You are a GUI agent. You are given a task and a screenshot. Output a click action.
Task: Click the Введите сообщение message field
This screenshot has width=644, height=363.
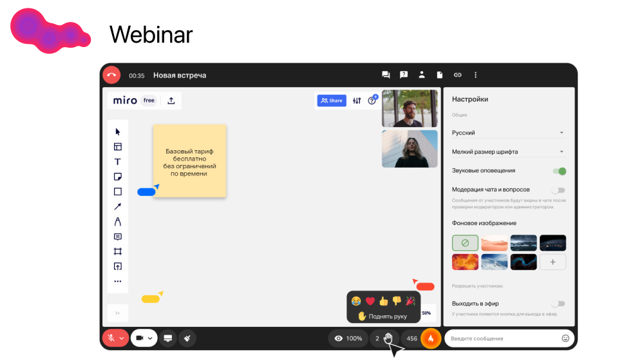click(502, 338)
